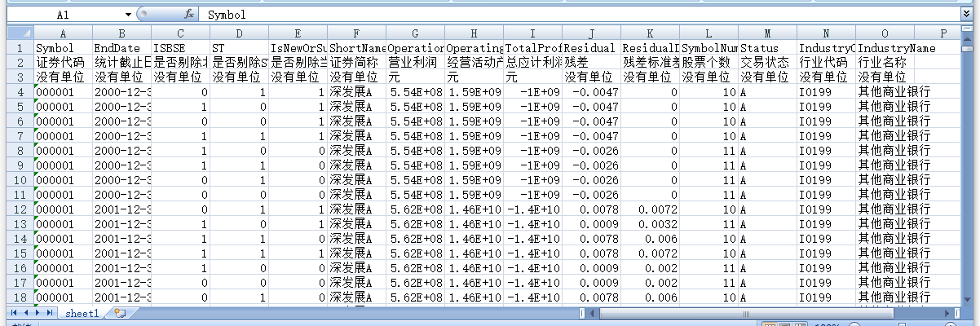Click 1.46E+10 in column H row 16
The width and height of the screenshot is (980, 326).
(475, 267)
